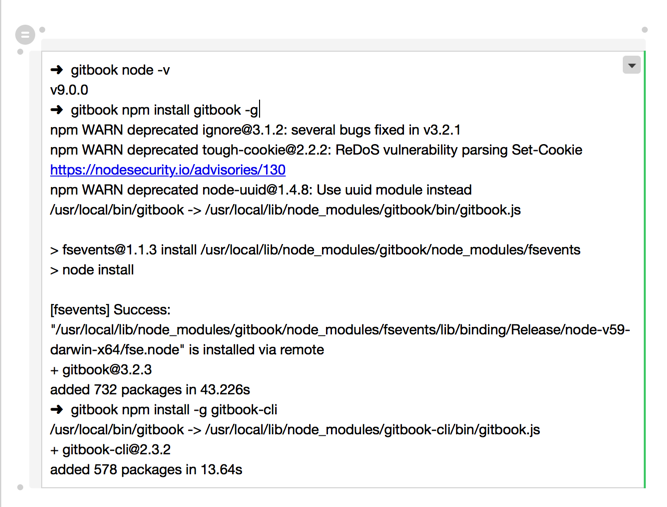Click the first arrow prompt symbol
The height and width of the screenshot is (507, 667).
tap(57, 70)
